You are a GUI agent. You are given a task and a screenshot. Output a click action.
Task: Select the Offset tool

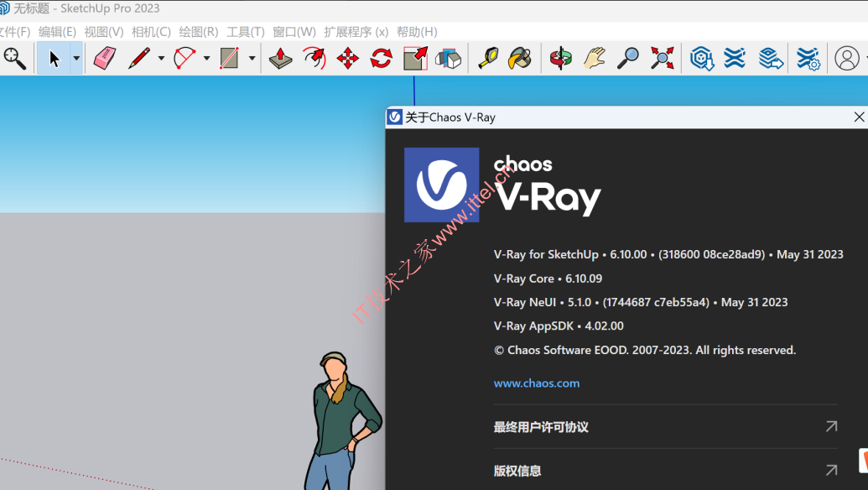tap(314, 58)
